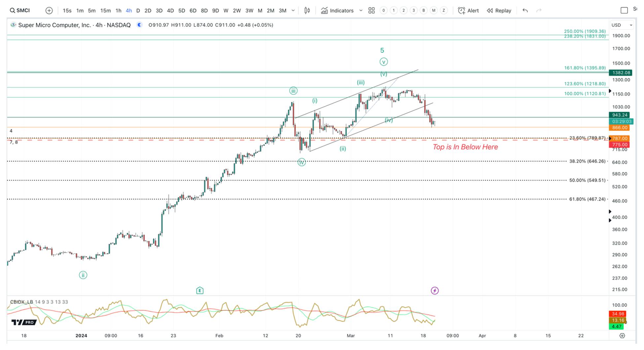Click the earnings E marker

200,291
